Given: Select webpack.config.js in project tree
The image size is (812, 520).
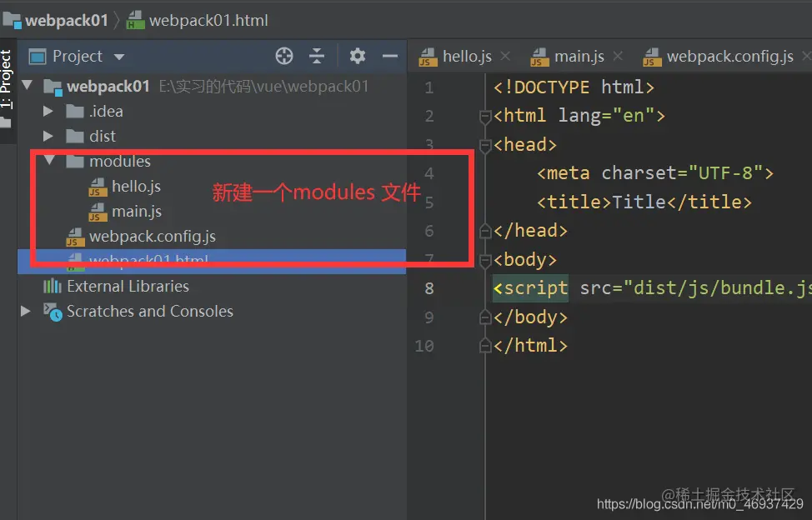Looking at the screenshot, I should (153, 237).
